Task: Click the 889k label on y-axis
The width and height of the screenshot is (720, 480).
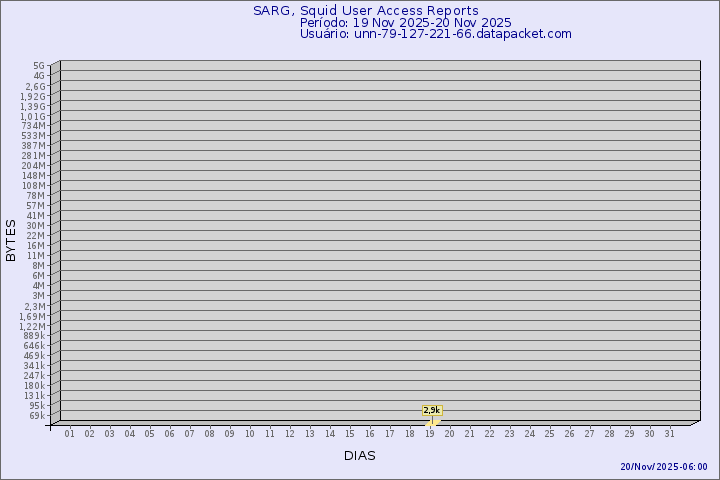Action: (34, 335)
